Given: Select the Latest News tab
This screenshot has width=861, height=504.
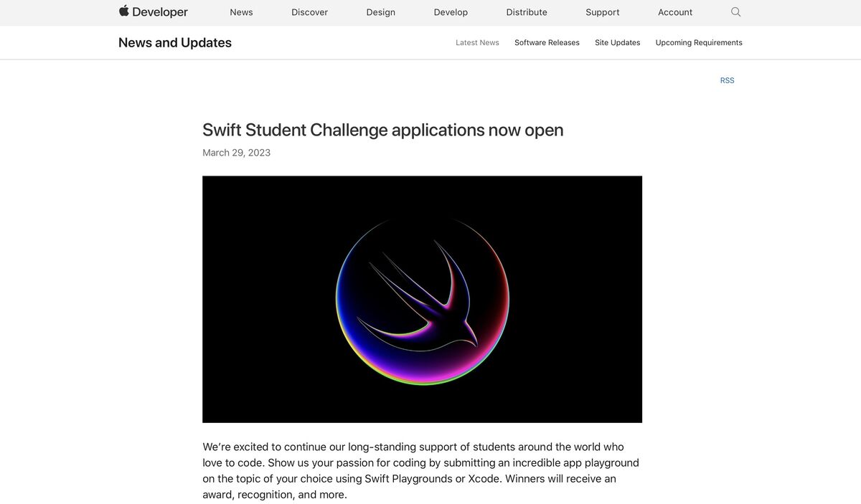Looking at the screenshot, I should point(477,42).
